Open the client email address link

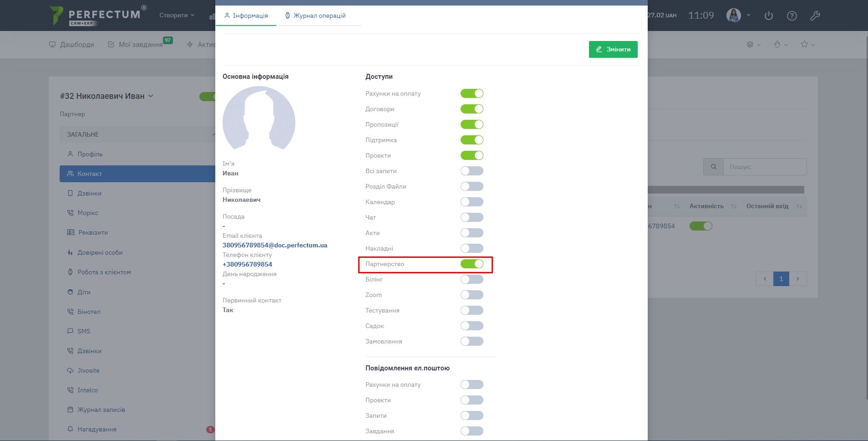pyautogui.click(x=274, y=245)
